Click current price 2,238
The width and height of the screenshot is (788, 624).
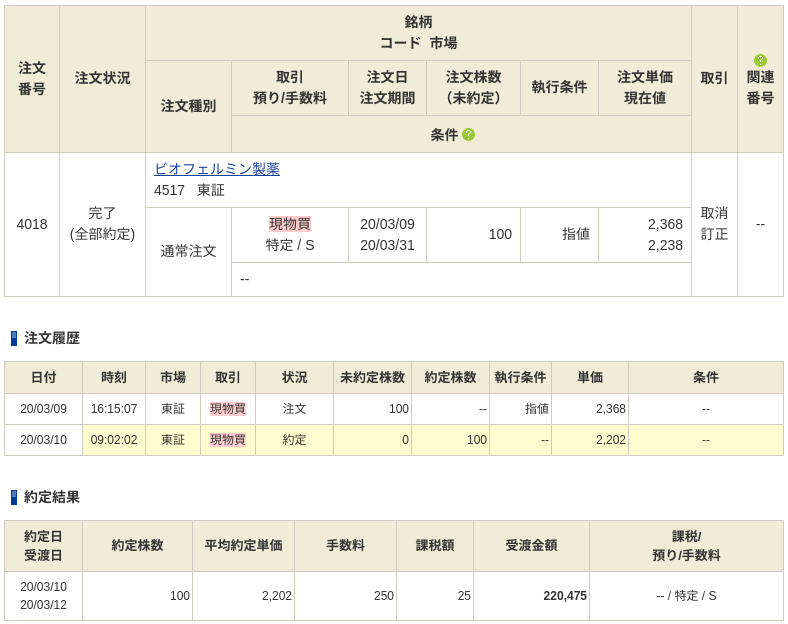point(665,245)
